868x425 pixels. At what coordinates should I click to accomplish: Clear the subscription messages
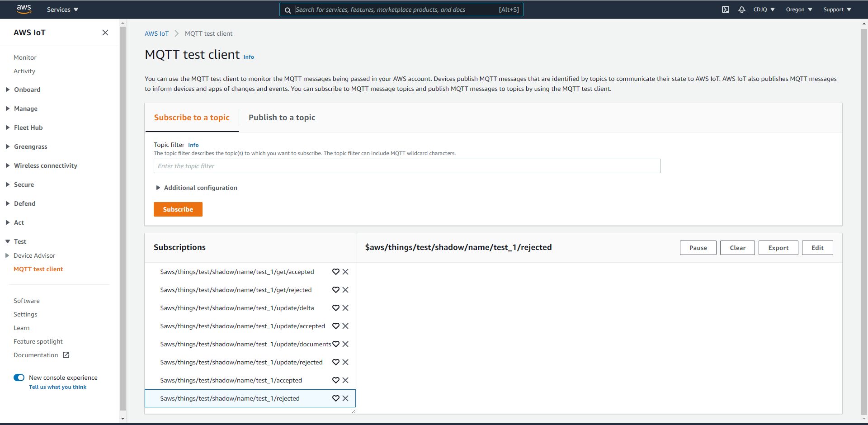pos(737,248)
